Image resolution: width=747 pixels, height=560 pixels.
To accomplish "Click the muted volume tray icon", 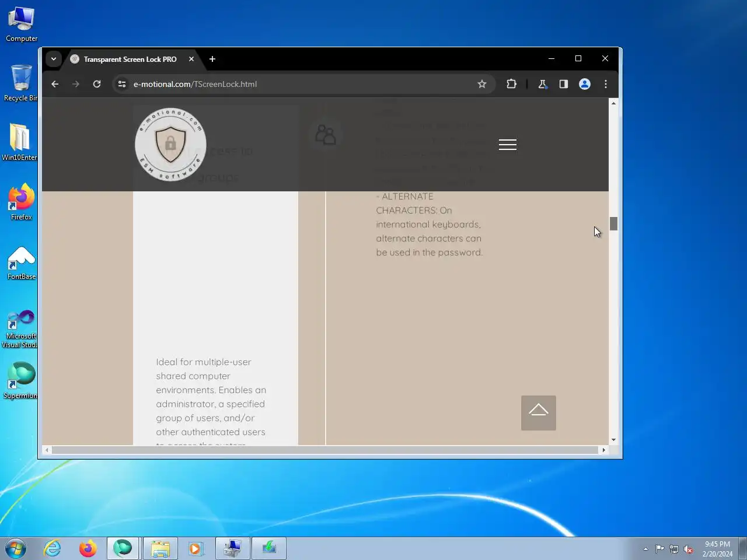I will [x=689, y=549].
